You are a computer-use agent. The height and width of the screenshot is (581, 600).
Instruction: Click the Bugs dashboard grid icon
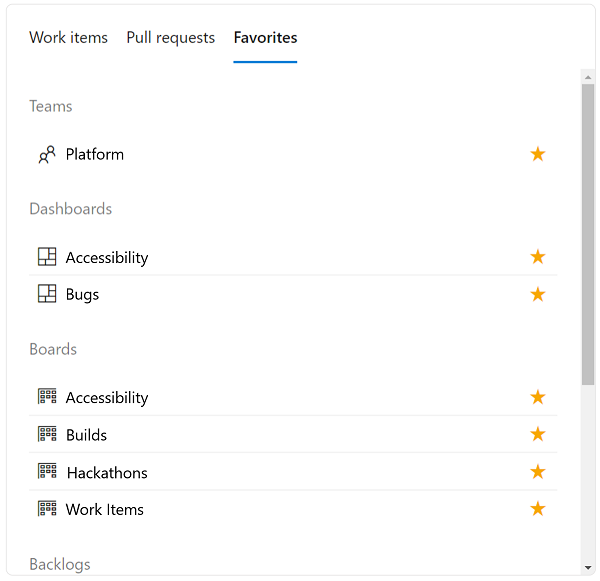coord(47,294)
